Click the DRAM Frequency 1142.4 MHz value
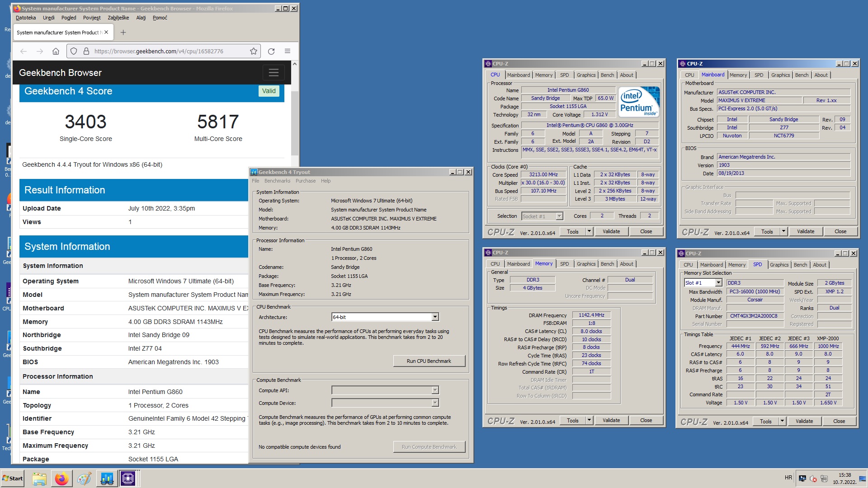 click(591, 315)
